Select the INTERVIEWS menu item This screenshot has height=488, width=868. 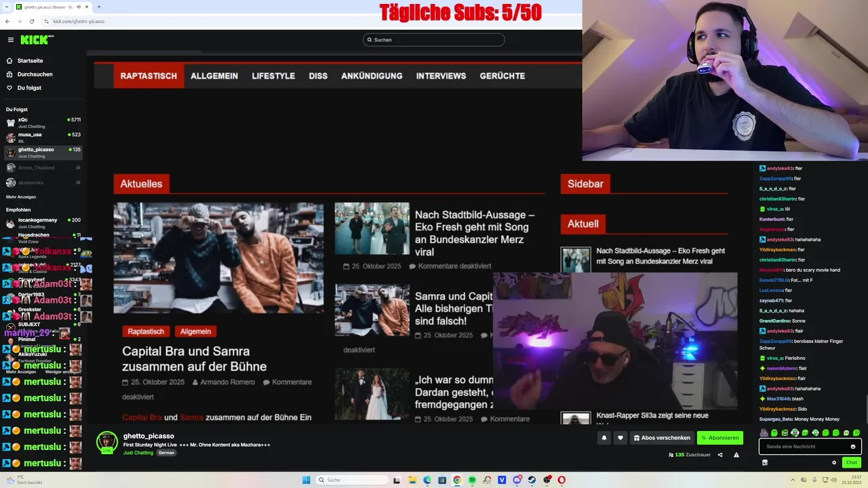pos(441,76)
